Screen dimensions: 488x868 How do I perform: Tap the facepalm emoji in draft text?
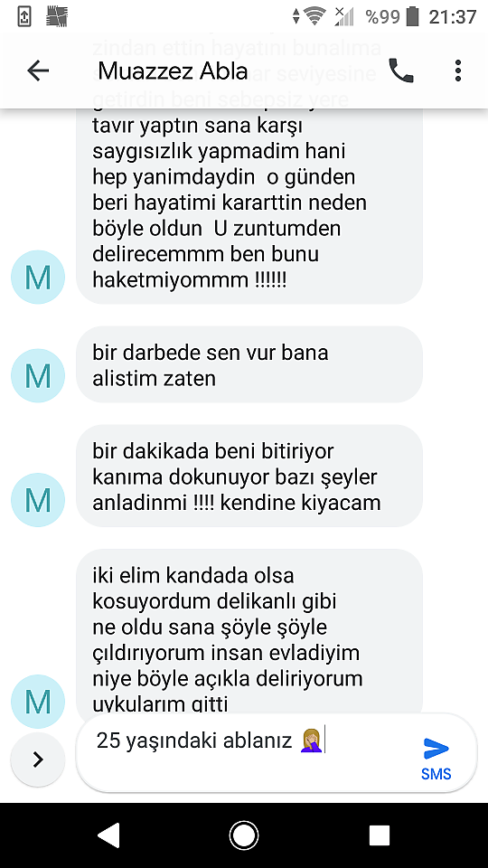click(x=312, y=741)
